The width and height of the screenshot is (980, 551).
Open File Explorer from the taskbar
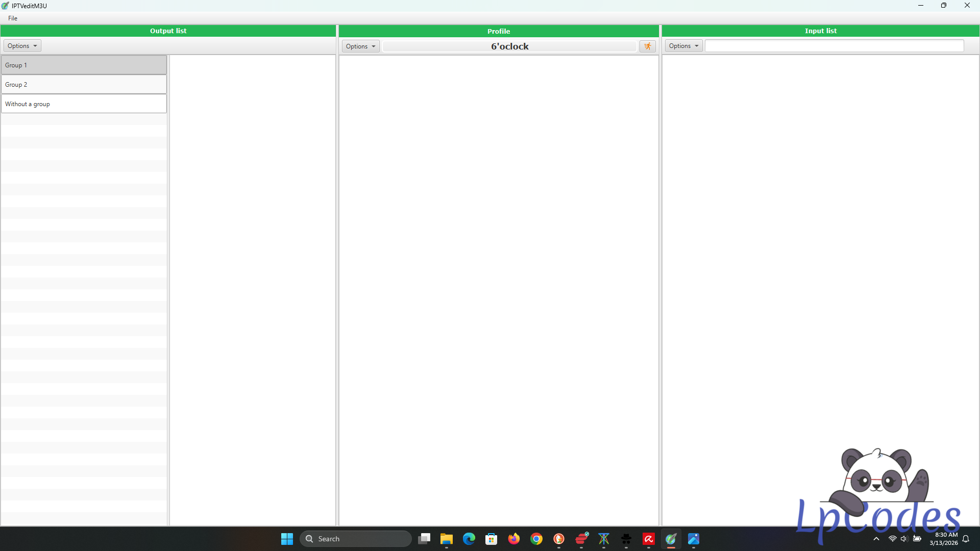447,539
